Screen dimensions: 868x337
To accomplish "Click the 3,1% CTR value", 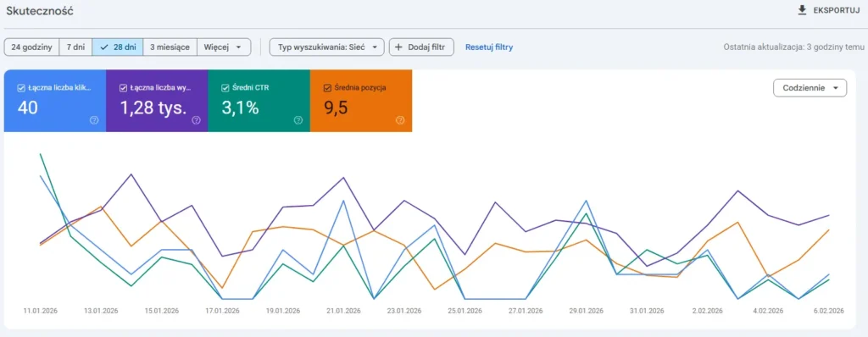I will (240, 108).
